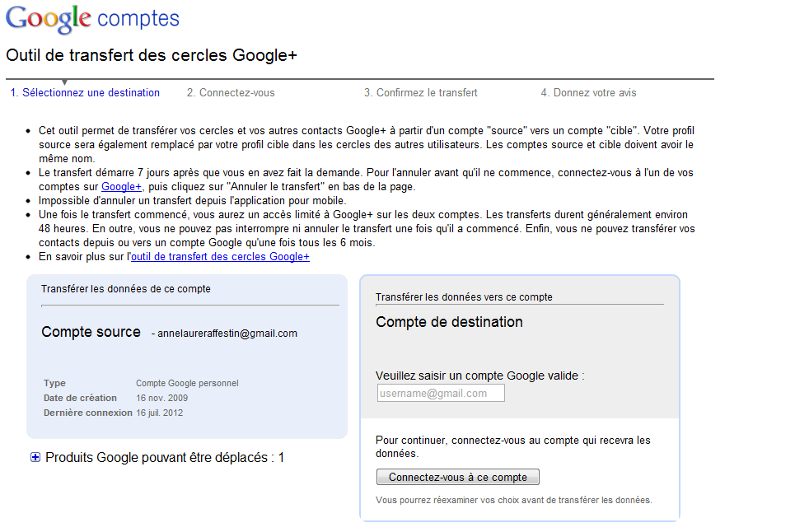Screen dimensions: 795x532
Task: Click the source account email address
Action: pos(228,334)
